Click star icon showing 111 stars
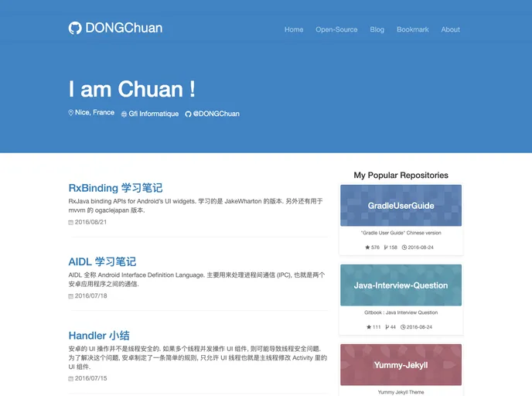Viewport: 532px width, 396px height. coord(369,327)
